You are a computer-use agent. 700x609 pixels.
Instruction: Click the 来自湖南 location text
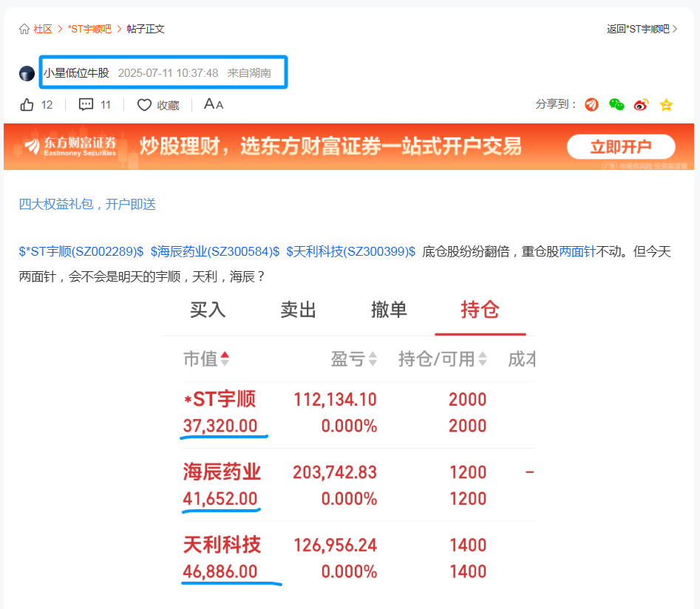pyautogui.click(x=249, y=72)
